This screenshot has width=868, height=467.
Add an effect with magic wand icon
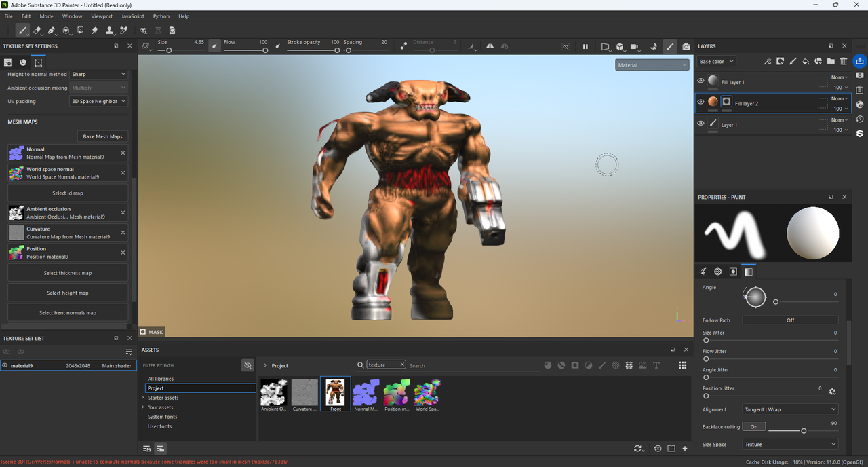click(x=767, y=61)
